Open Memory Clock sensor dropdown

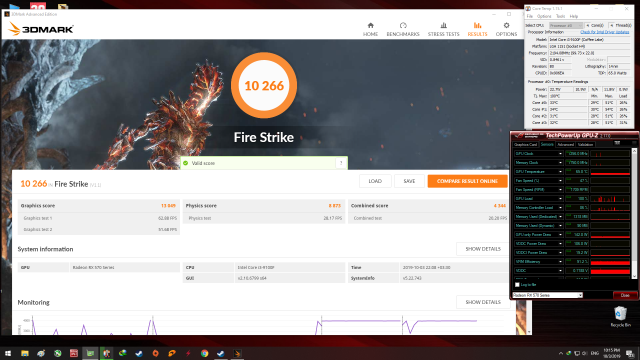coord(560,163)
